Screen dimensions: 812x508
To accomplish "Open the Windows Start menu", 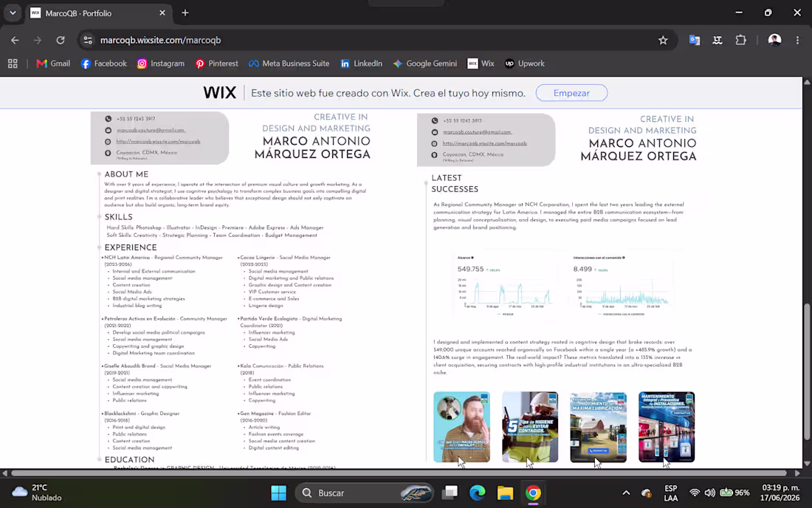I will 278,493.
